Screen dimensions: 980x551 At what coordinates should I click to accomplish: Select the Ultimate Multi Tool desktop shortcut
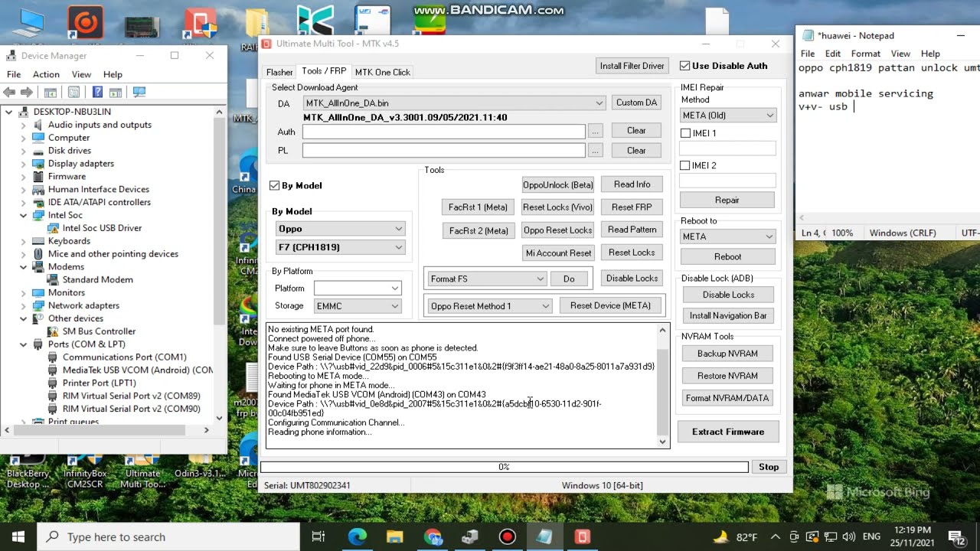point(142,469)
